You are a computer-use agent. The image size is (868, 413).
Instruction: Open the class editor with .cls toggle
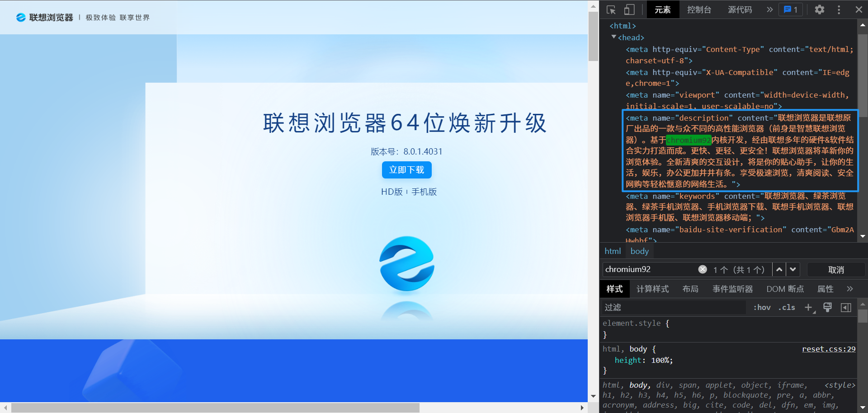tap(786, 307)
